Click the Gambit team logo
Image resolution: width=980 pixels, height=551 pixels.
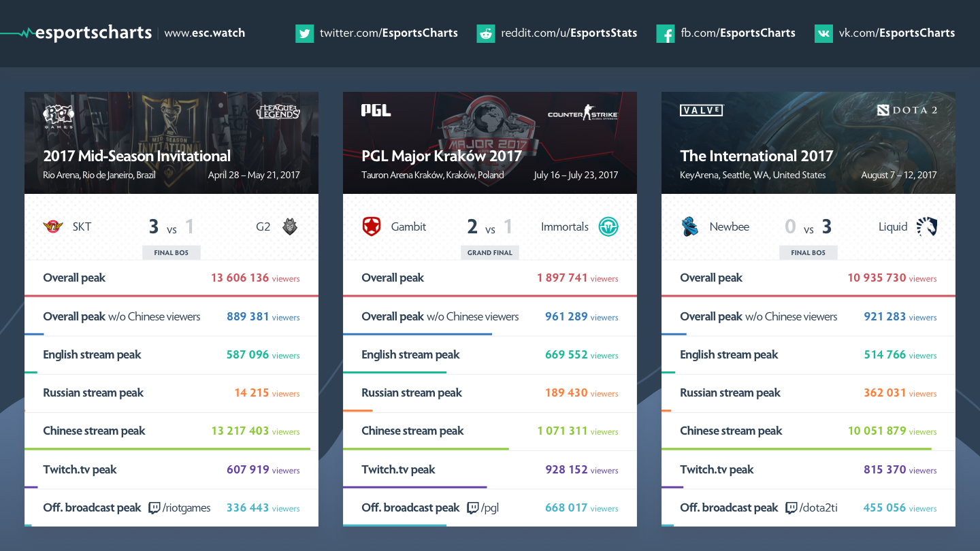click(x=372, y=227)
